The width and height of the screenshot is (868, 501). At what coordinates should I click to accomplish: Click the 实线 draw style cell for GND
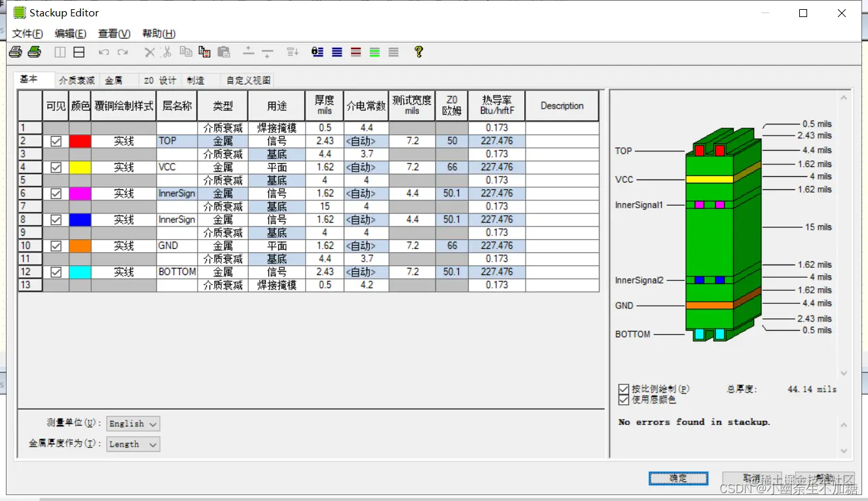point(124,246)
